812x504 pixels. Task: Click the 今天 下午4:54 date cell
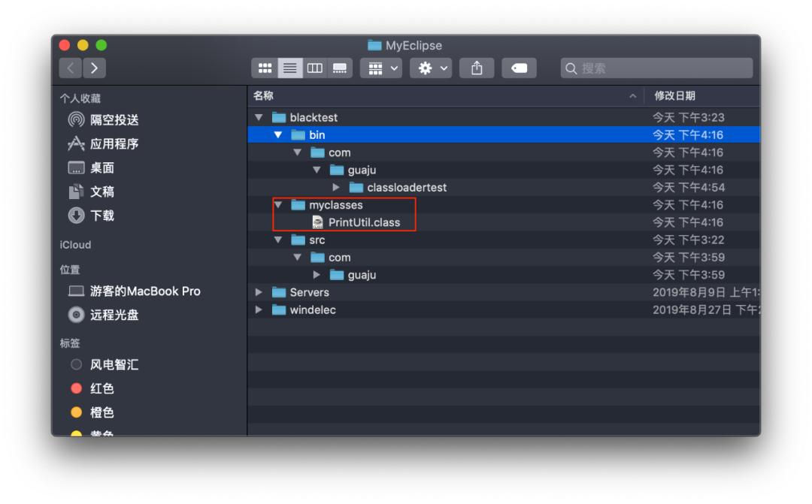click(x=688, y=187)
